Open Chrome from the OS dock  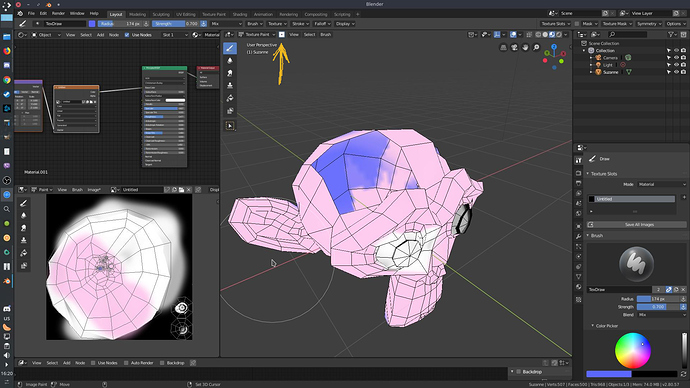pos(7,80)
